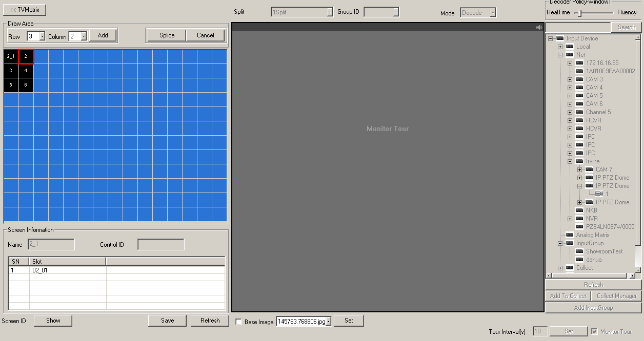Expand the NVR node
The image size is (644, 341).
tap(570, 219)
